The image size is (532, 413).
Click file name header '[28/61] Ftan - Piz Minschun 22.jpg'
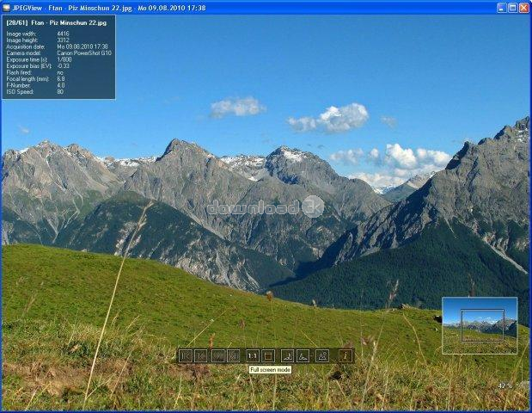tap(57, 22)
